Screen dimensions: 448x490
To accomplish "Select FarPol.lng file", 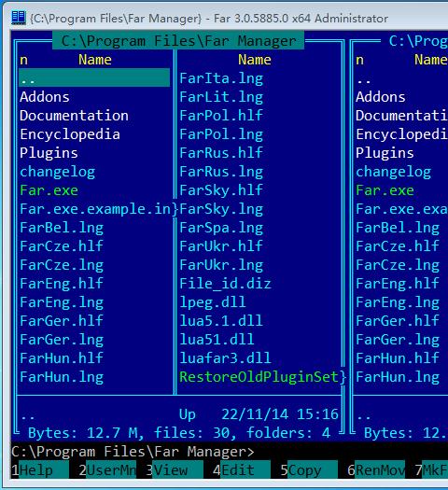I will [x=221, y=134].
